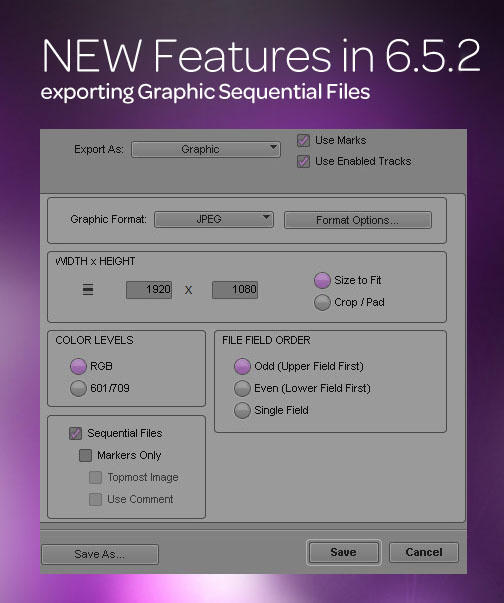Click the Save button
This screenshot has height=603, width=504.
click(344, 552)
